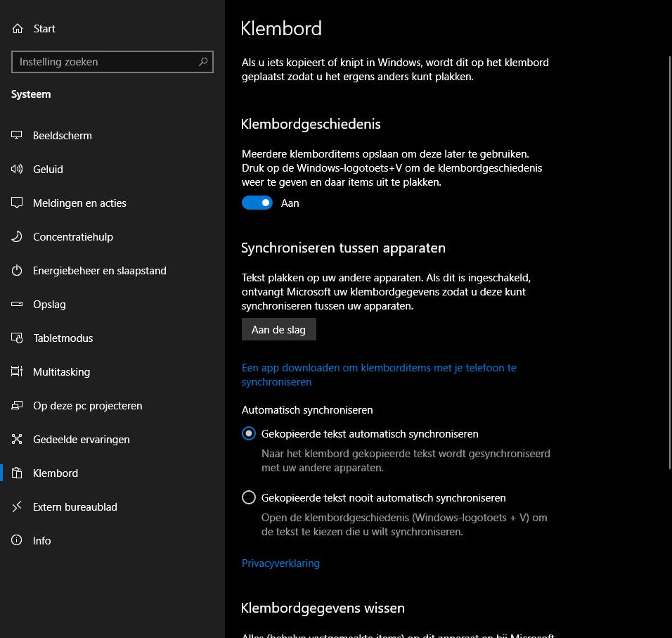672x638 pixels.
Task: Open Beeldscherm via its monitor icon
Action: (x=18, y=136)
